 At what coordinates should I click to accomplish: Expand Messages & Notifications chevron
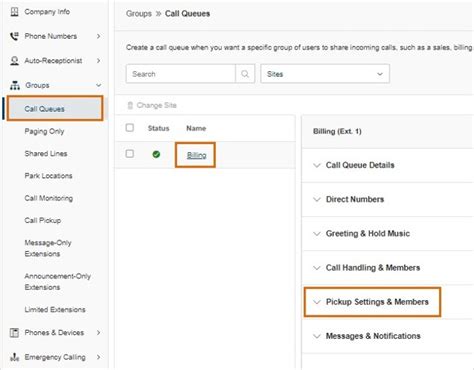click(317, 336)
